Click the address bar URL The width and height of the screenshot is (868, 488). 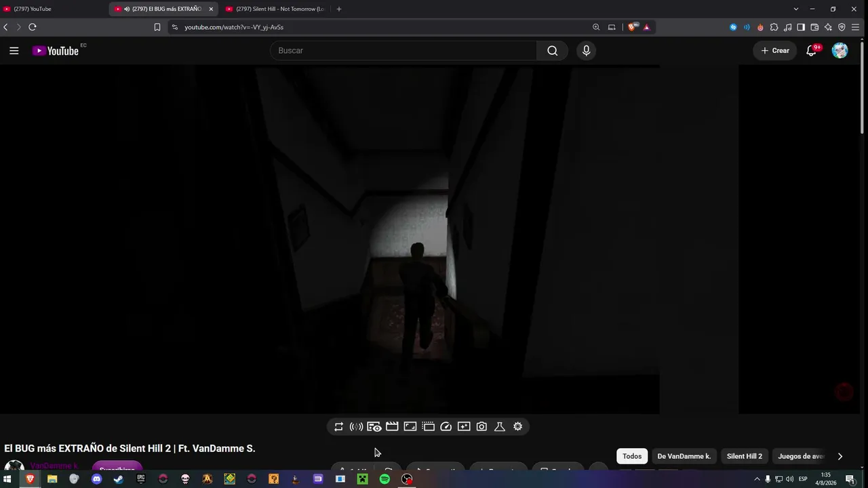234,27
